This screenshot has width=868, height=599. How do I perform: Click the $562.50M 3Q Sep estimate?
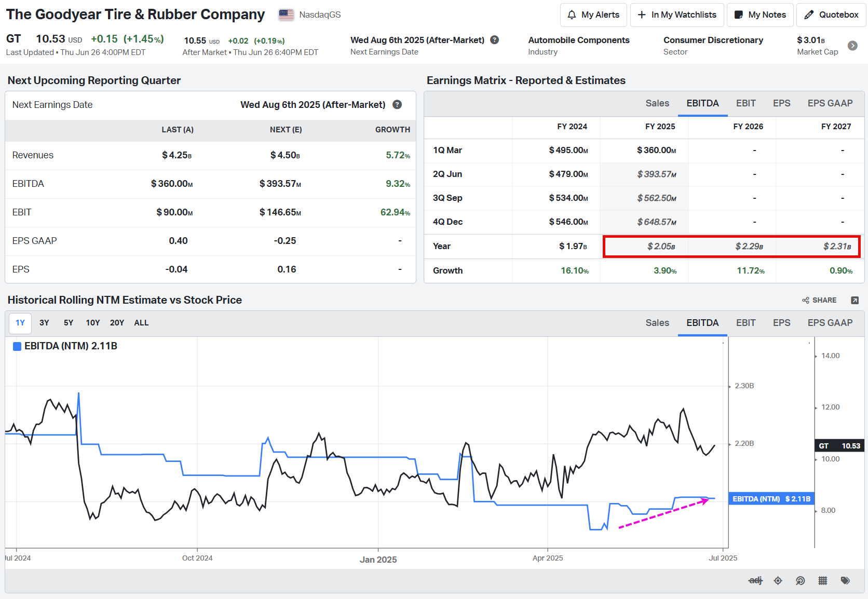point(657,198)
